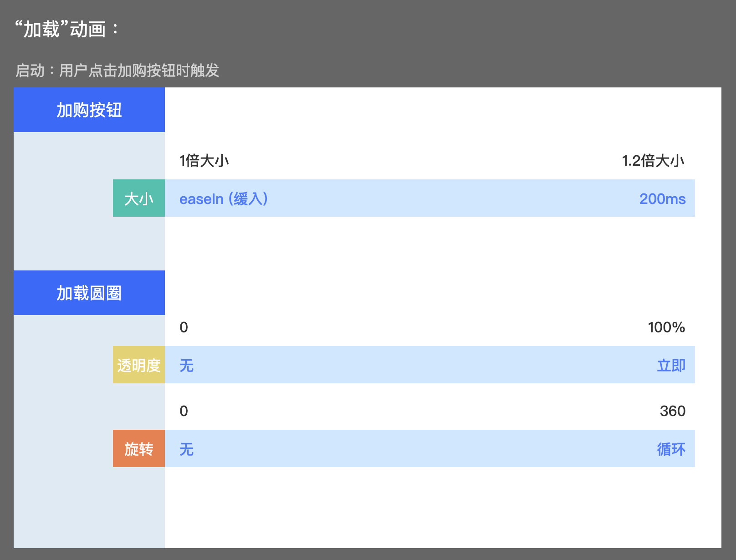The image size is (736, 560).
Task: Click the 1.2倍大小 end value
Action: [653, 161]
